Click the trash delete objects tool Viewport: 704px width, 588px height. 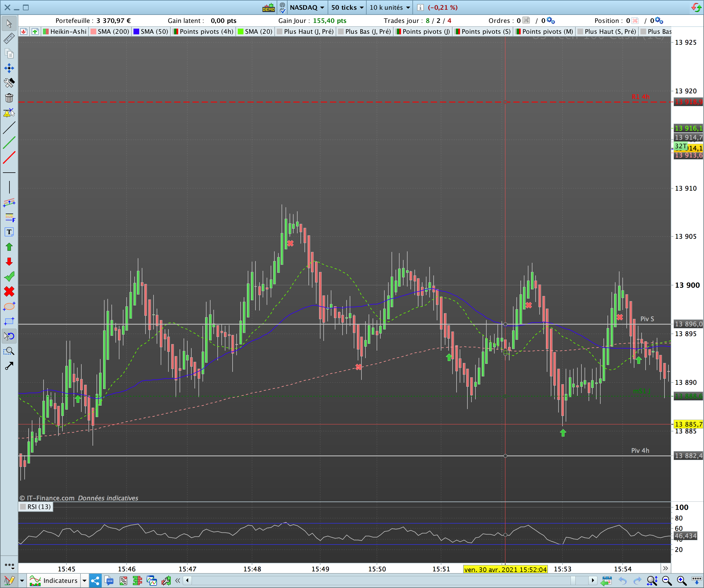click(9, 98)
